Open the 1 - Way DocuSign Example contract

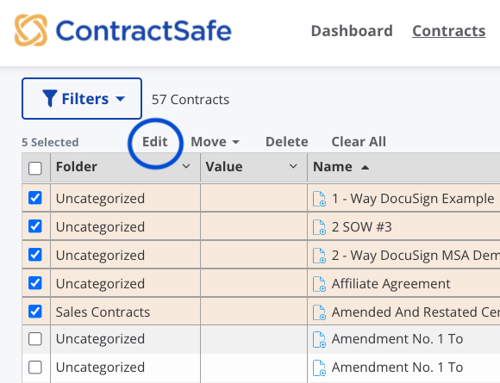[x=413, y=199]
